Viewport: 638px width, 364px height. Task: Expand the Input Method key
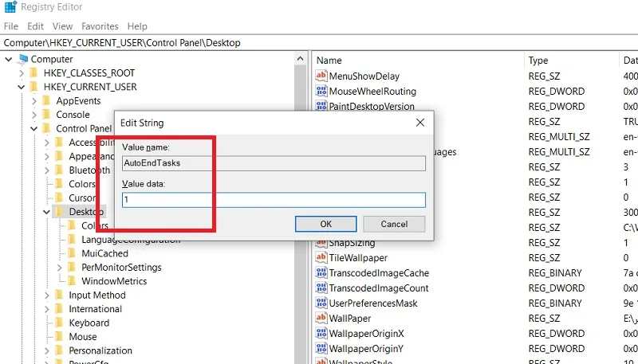coord(47,296)
